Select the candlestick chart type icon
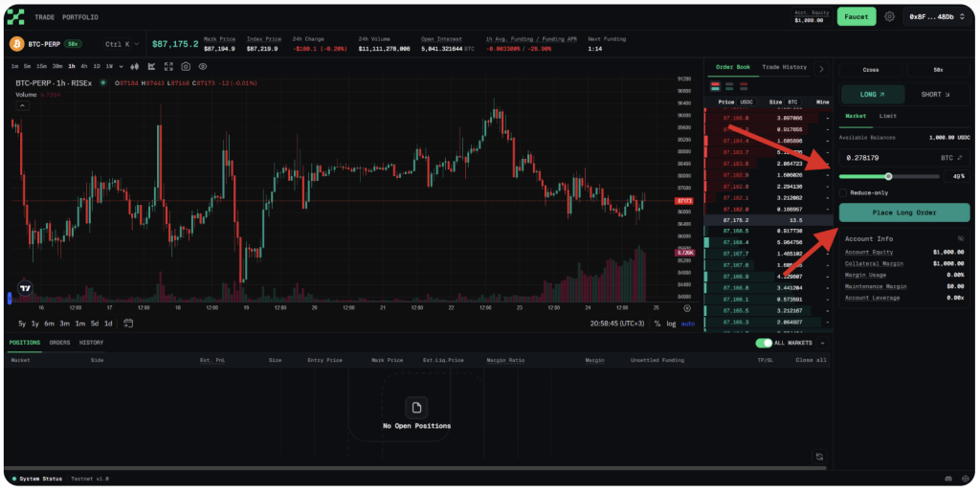 [x=135, y=67]
